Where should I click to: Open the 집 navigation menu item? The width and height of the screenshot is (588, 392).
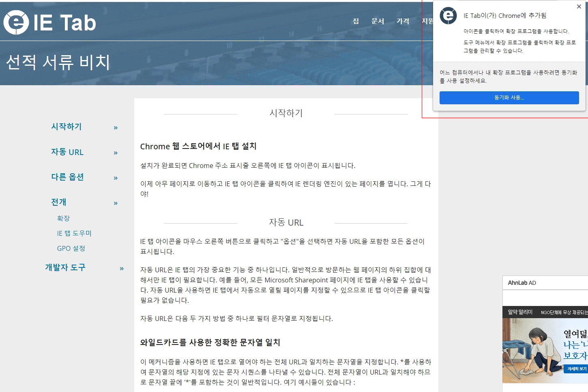click(356, 21)
